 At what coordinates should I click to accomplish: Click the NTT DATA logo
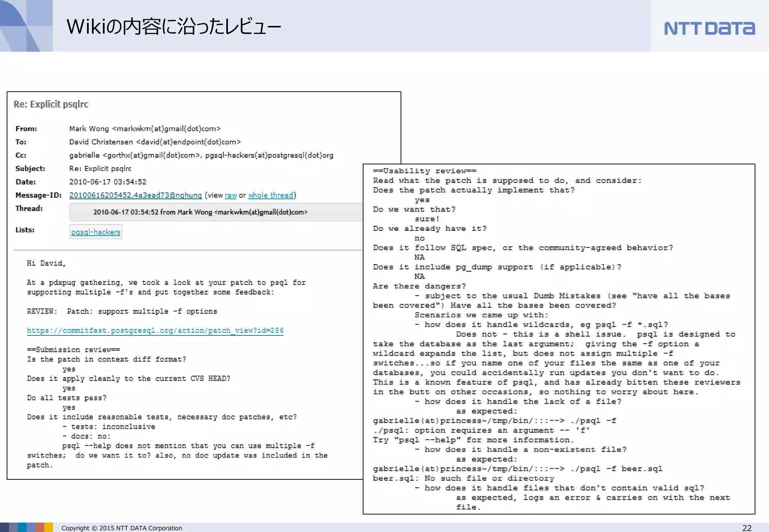point(709,29)
